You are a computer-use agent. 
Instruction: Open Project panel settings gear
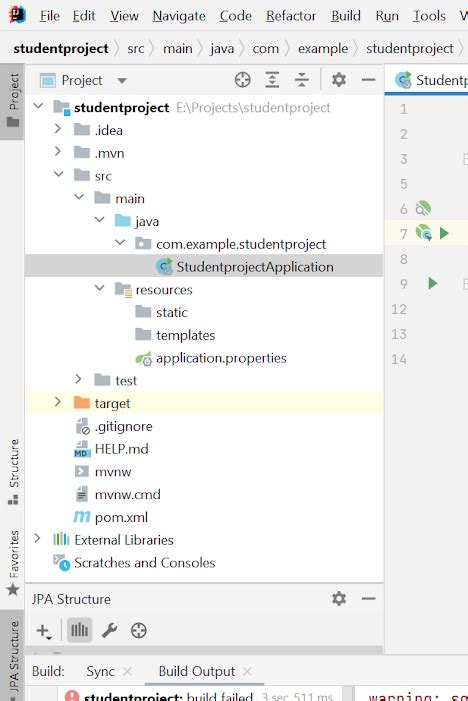[339, 80]
